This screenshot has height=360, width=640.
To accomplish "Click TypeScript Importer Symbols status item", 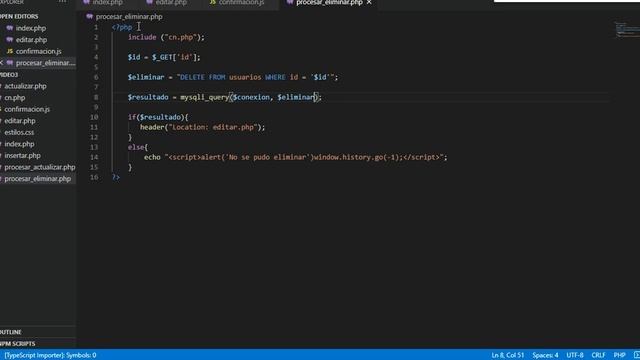I will pos(50,355).
